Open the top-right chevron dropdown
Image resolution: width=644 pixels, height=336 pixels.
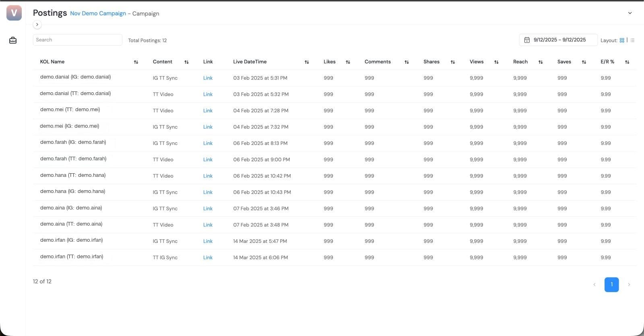tap(630, 13)
